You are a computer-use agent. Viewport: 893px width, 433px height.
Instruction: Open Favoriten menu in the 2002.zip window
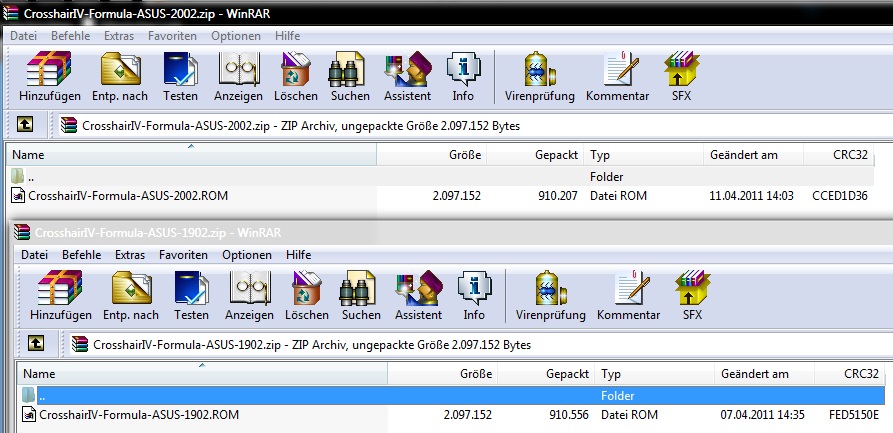[172, 36]
